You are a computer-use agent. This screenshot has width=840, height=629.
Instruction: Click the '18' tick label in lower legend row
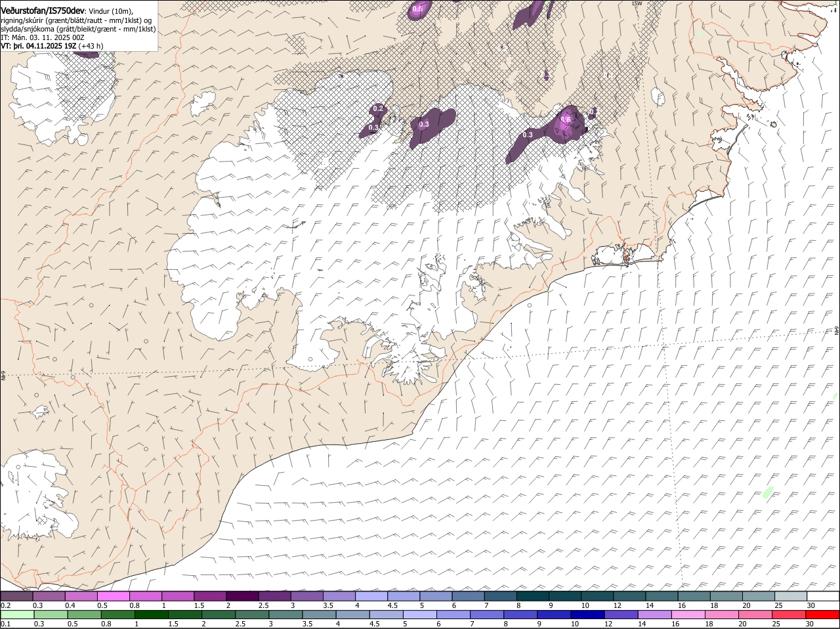click(x=709, y=624)
